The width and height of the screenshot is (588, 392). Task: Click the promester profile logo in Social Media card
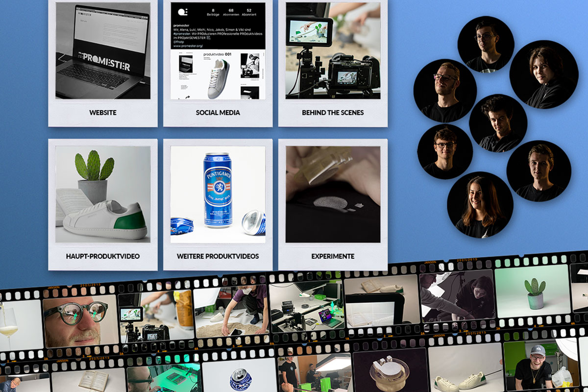pyautogui.click(x=183, y=12)
